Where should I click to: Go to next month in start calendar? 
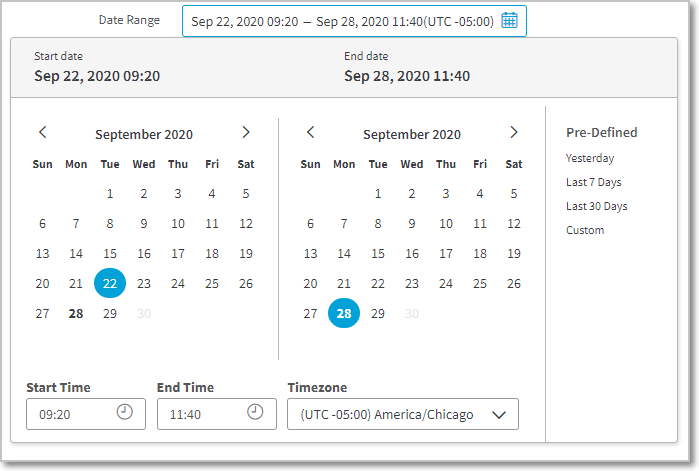[x=246, y=133]
